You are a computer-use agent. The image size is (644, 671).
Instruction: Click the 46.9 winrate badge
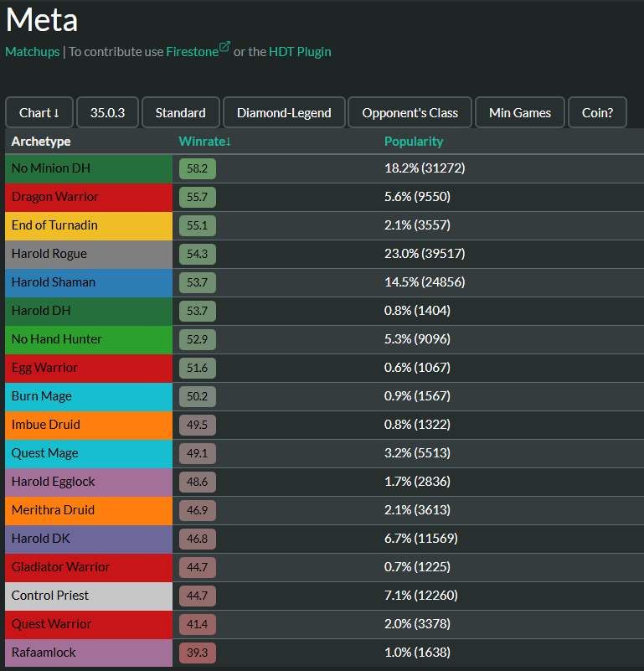pos(198,510)
